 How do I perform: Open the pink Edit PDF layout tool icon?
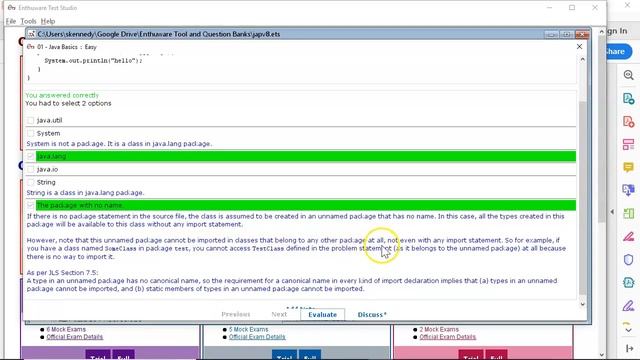click(x=629, y=144)
